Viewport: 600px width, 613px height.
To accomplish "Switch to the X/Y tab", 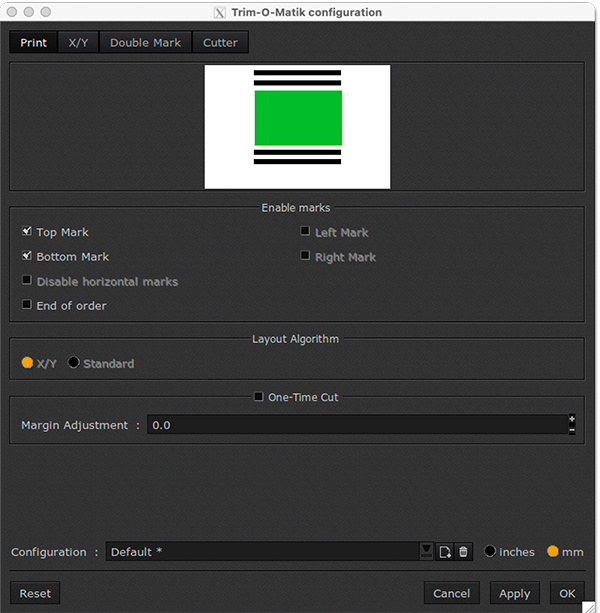I will pyautogui.click(x=78, y=43).
